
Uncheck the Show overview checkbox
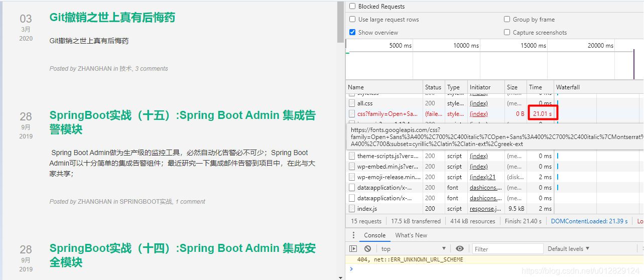pos(352,33)
